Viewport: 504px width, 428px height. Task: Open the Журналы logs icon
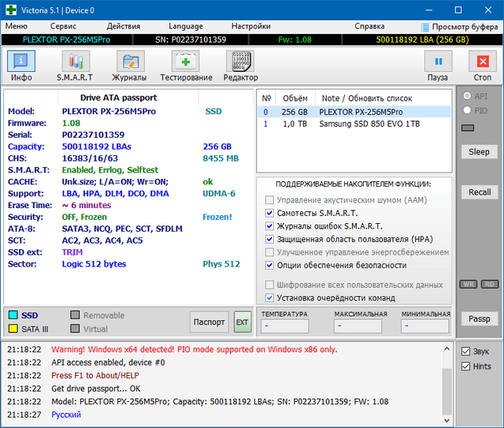pos(130,61)
